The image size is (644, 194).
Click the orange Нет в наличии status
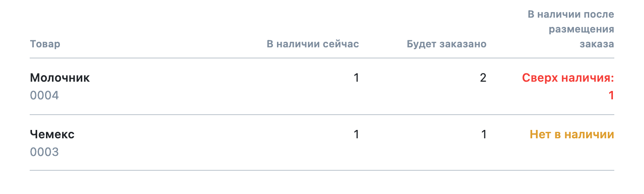coord(572,135)
